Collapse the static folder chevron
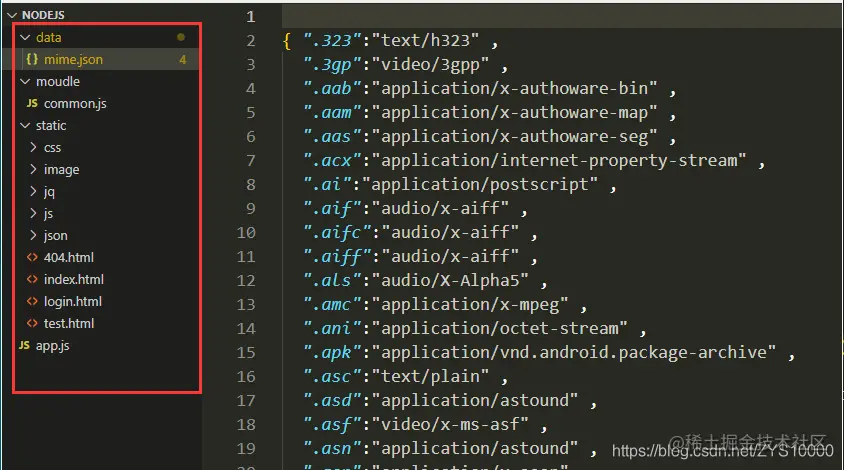The image size is (844, 470). coord(25,125)
